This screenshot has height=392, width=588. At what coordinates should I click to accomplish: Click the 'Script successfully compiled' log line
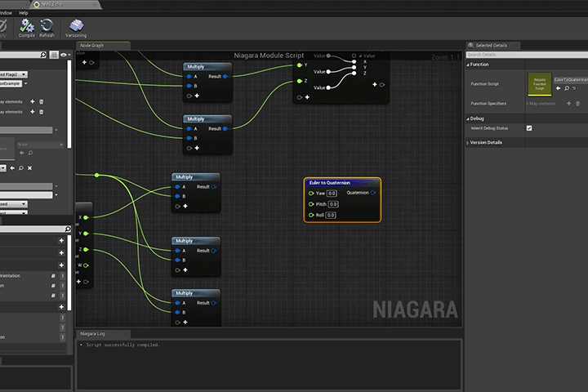tap(122, 345)
